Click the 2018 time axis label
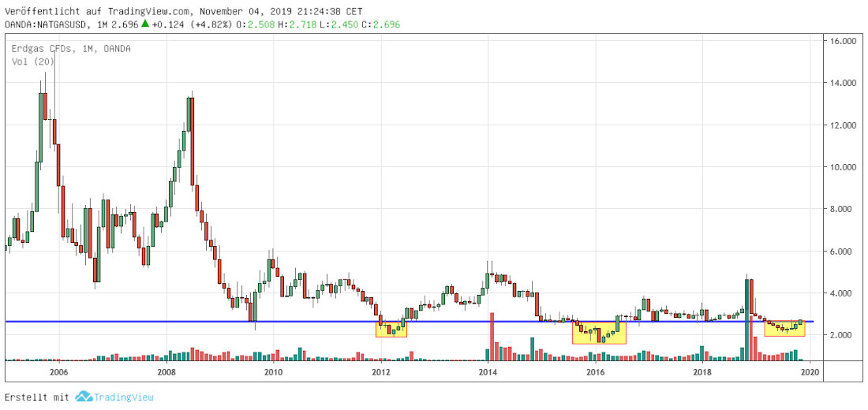This screenshot has width=868, height=410. click(x=702, y=372)
